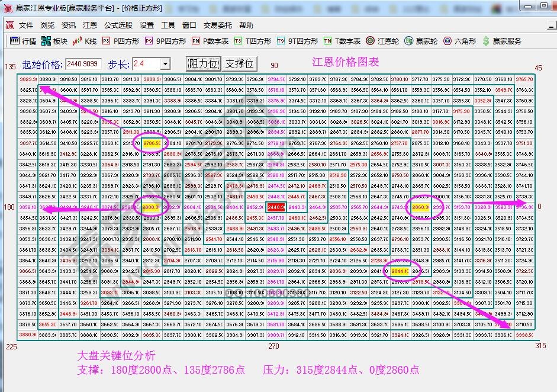The width and height of the screenshot is (557, 392).
Task: Expand the 步长 step size dropdown
Action: (x=166, y=63)
